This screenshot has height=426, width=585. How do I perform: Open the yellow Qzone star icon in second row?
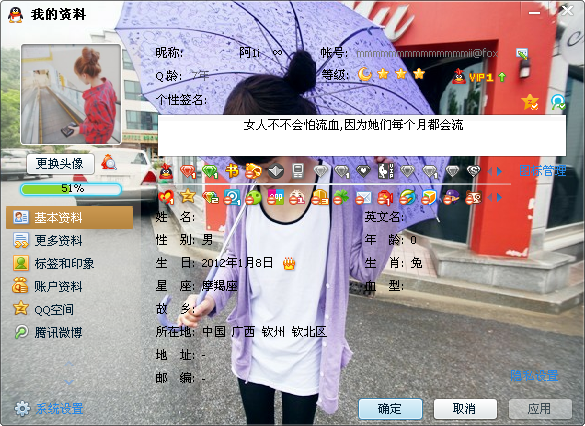(188, 196)
